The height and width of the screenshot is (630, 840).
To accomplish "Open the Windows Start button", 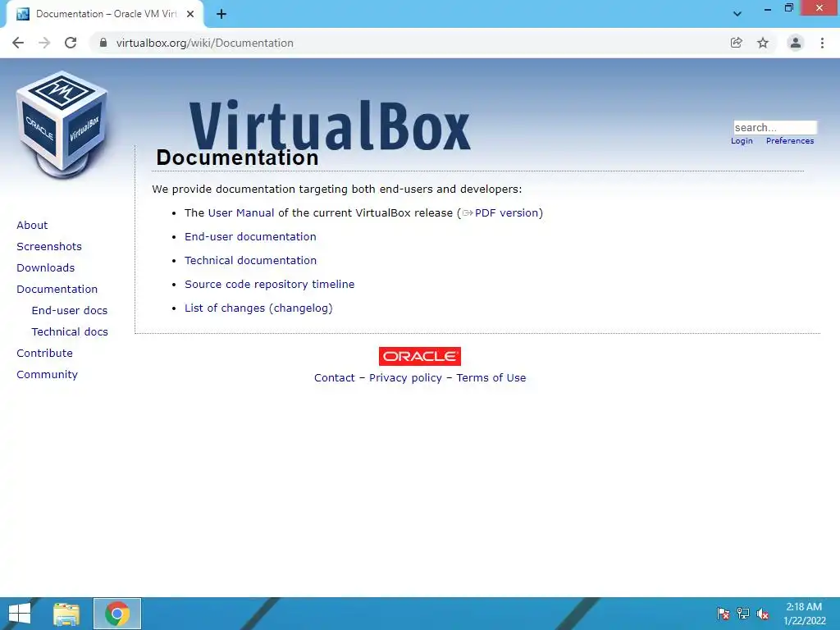I will pyautogui.click(x=20, y=614).
